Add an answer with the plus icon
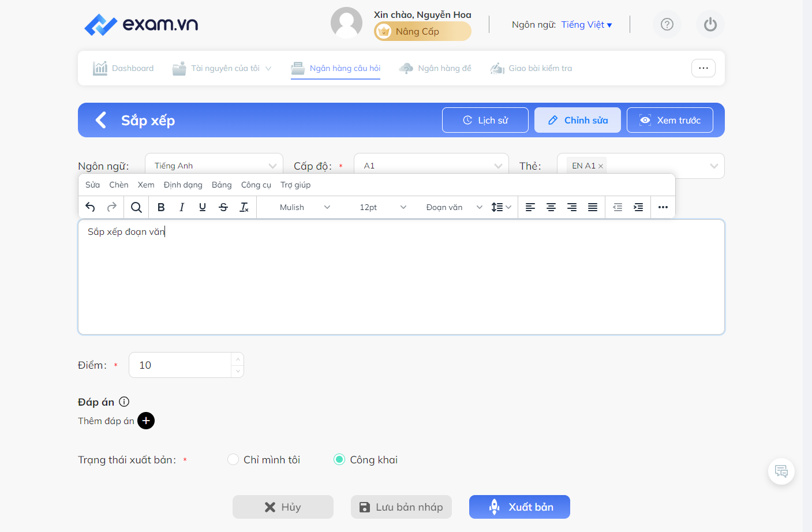This screenshot has height=532, width=812. pos(146,421)
